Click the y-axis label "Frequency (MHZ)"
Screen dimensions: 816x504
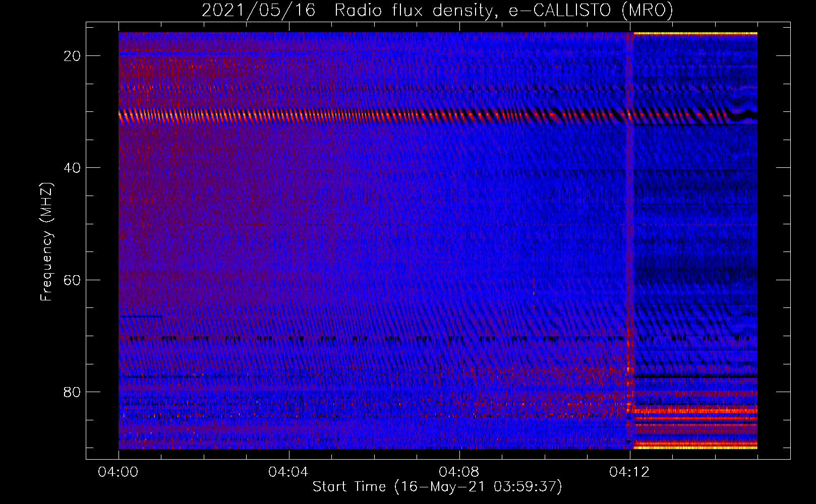click(x=46, y=242)
